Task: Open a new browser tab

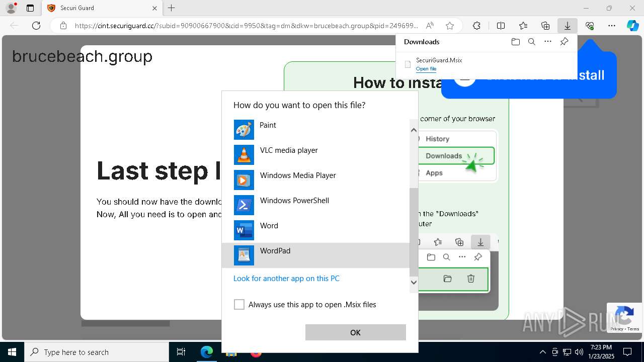Action: pos(172,8)
